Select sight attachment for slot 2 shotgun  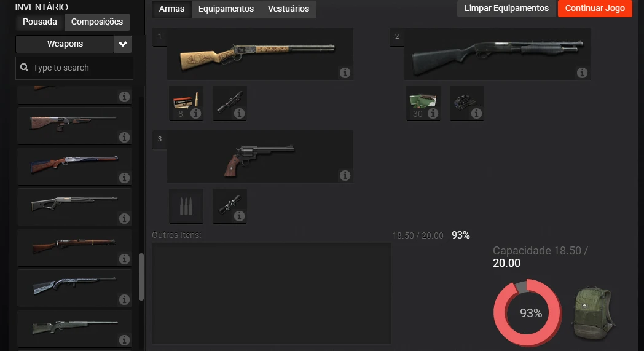[x=466, y=103]
